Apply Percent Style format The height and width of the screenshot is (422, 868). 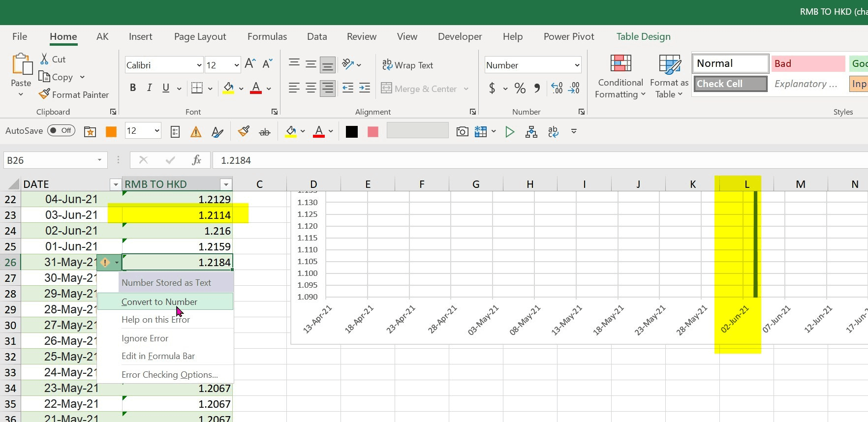(520, 88)
